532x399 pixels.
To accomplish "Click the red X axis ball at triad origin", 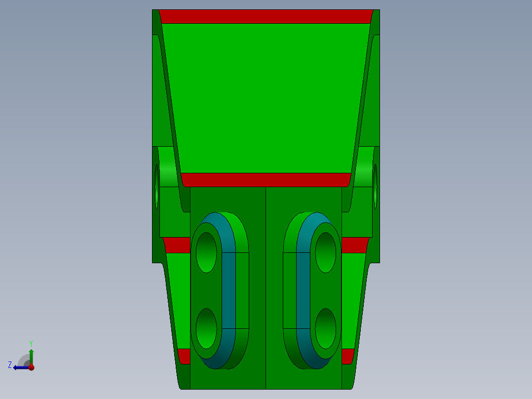I will [31, 367].
